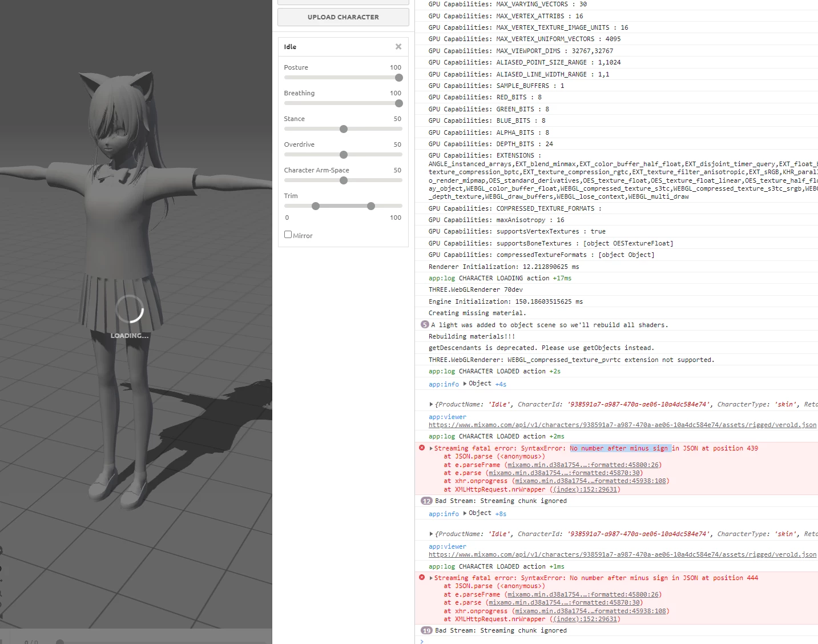Open the second verold.json URL link
The height and width of the screenshot is (644, 818).
click(x=622, y=554)
